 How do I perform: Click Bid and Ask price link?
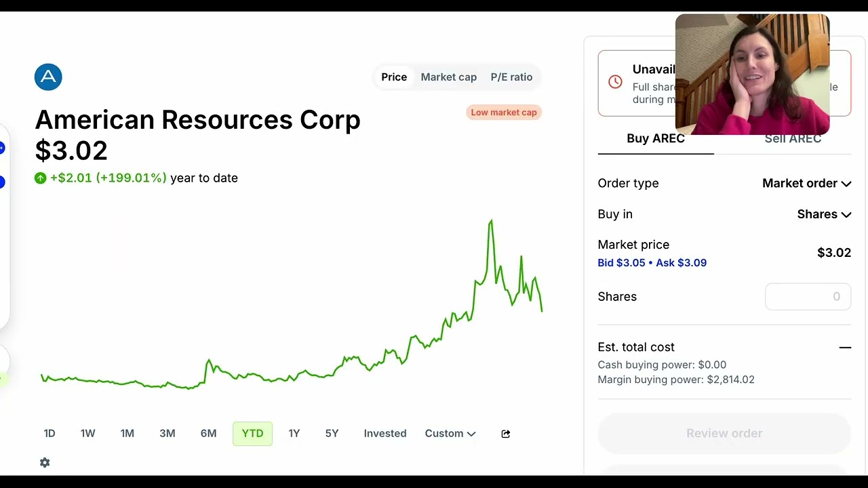652,263
